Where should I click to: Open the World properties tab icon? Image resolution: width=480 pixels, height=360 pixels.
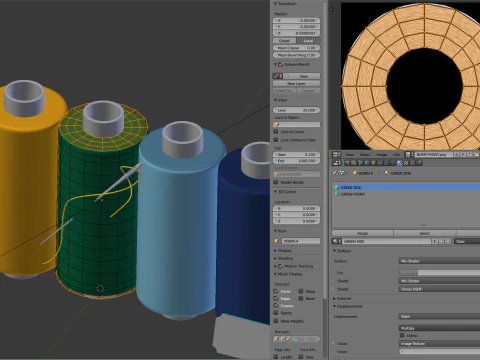click(367, 163)
